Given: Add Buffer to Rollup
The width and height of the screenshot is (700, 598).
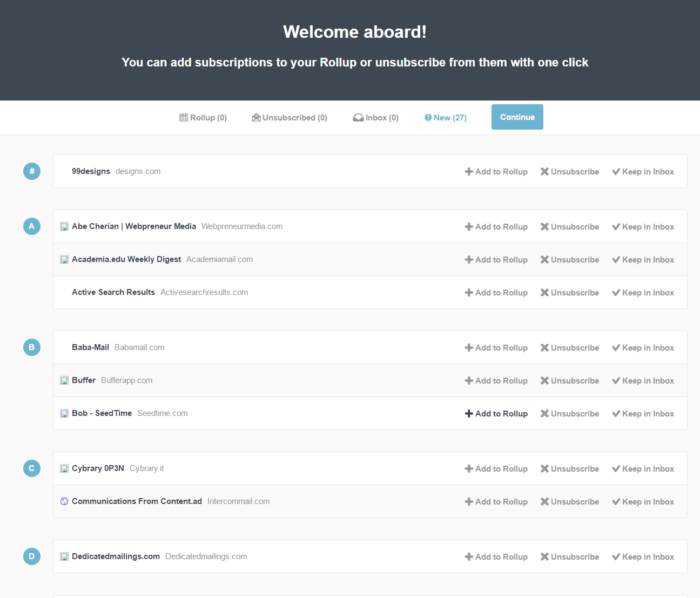Looking at the screenshot, I should click(x=496, y=381).
